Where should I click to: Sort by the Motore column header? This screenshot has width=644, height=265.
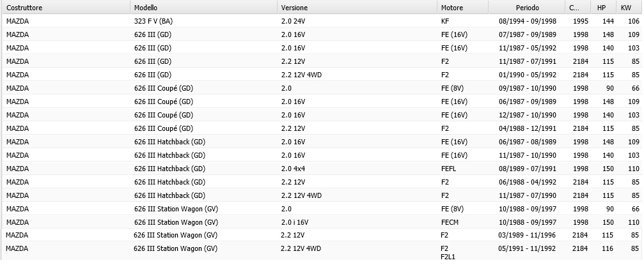[463, 8]
